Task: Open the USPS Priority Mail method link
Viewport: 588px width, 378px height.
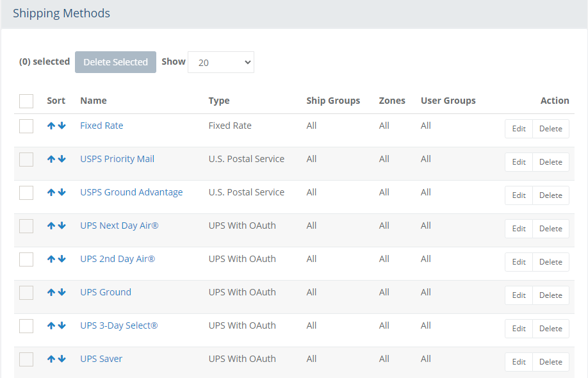Action: tap(117, 159)
